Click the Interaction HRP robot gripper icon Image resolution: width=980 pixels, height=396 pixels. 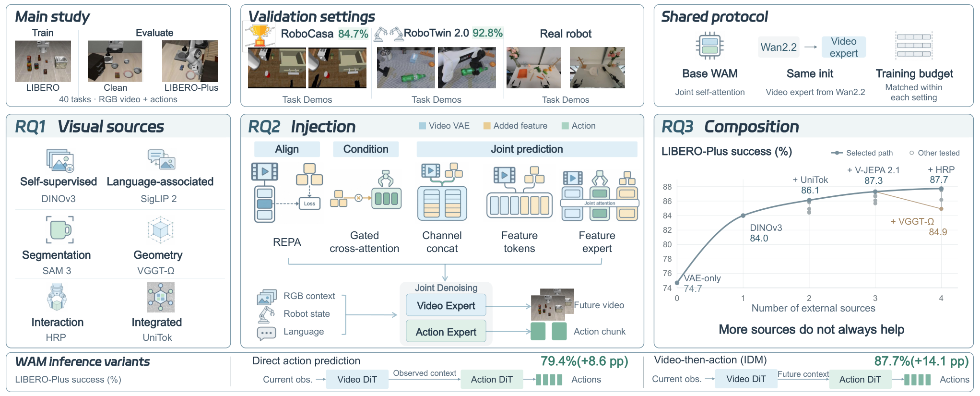(x=57, y=297)
